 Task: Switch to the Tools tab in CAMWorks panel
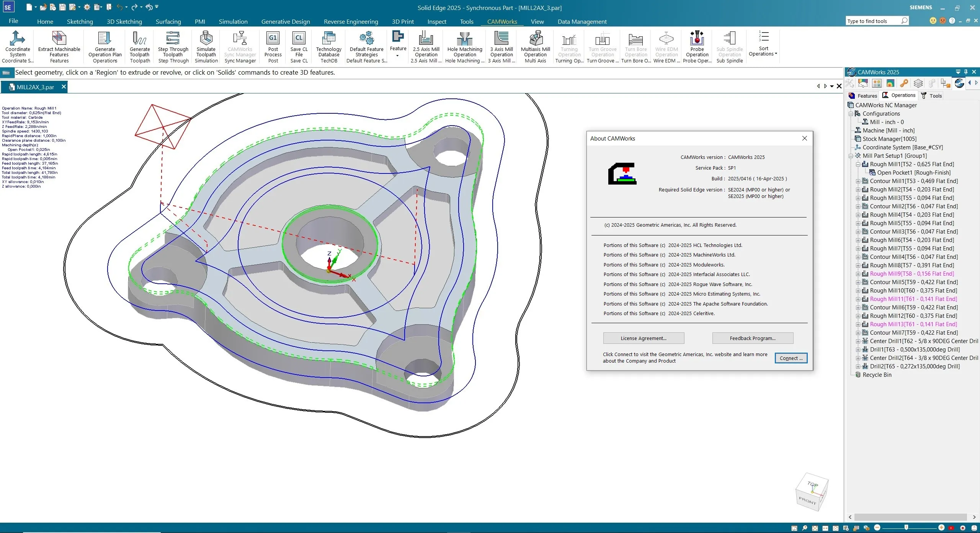[931, 96]
